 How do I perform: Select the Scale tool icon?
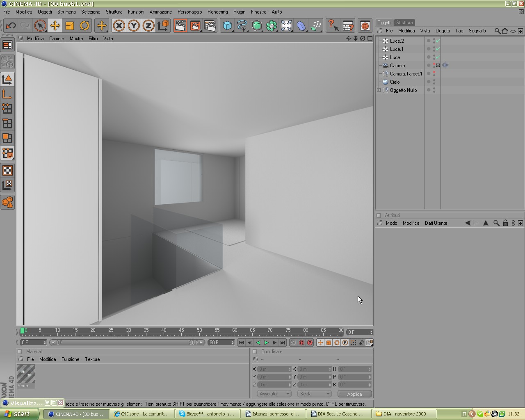tap(70, 26)
